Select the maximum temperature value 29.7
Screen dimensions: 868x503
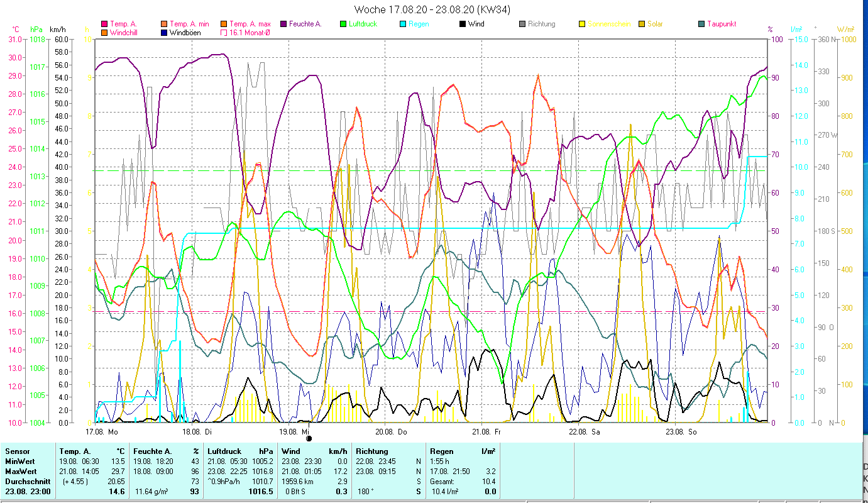(x=119, y=472)
